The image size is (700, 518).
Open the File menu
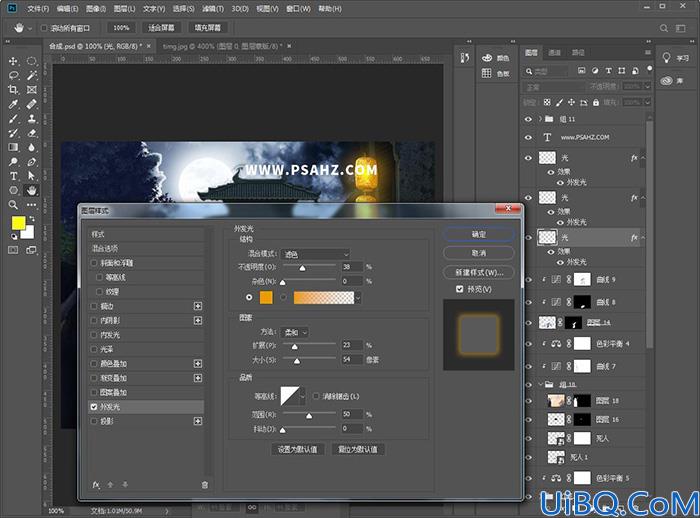click(38, 8)
